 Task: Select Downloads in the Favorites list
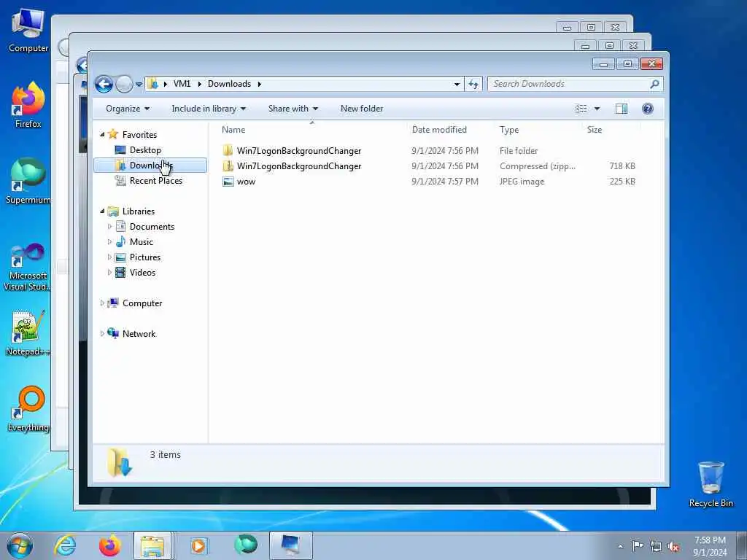click(x=150, y=166)
